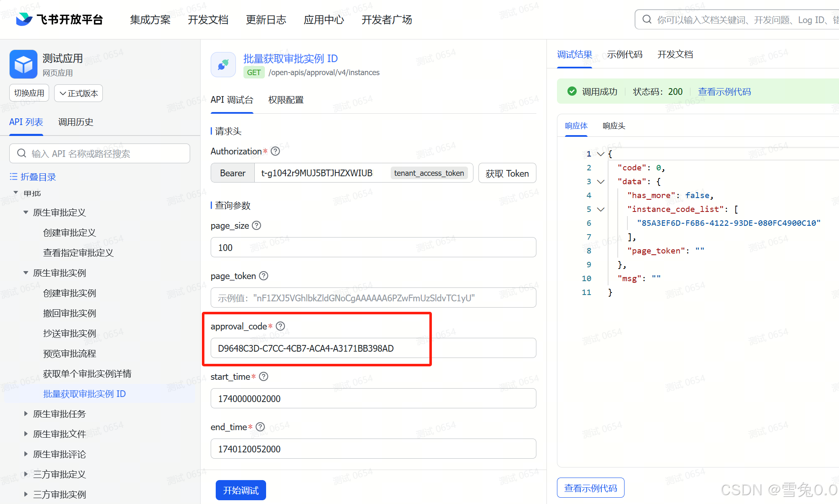Click the page_token input field
Viewport: 839px width, 504px height.
[x=373, y=298]
